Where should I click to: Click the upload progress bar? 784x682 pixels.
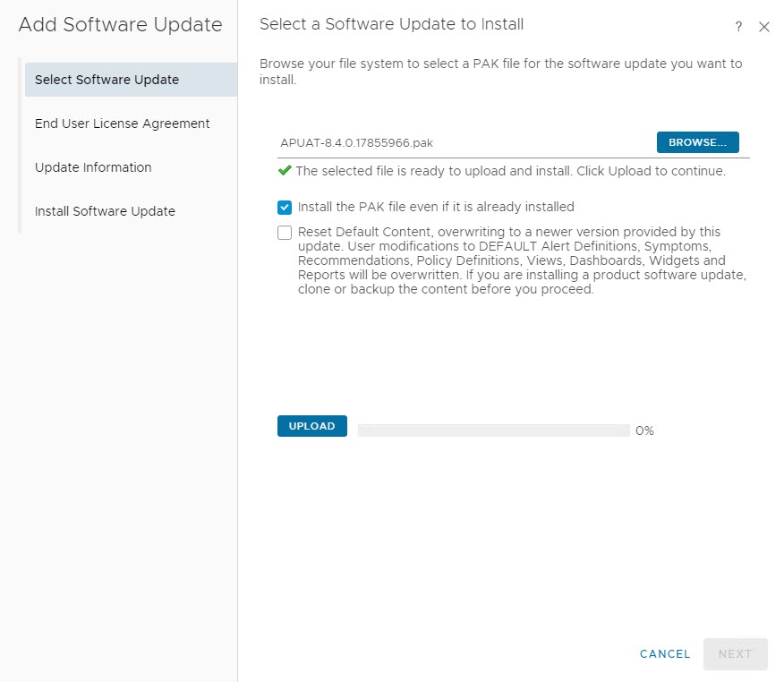(x=493, y=431)
